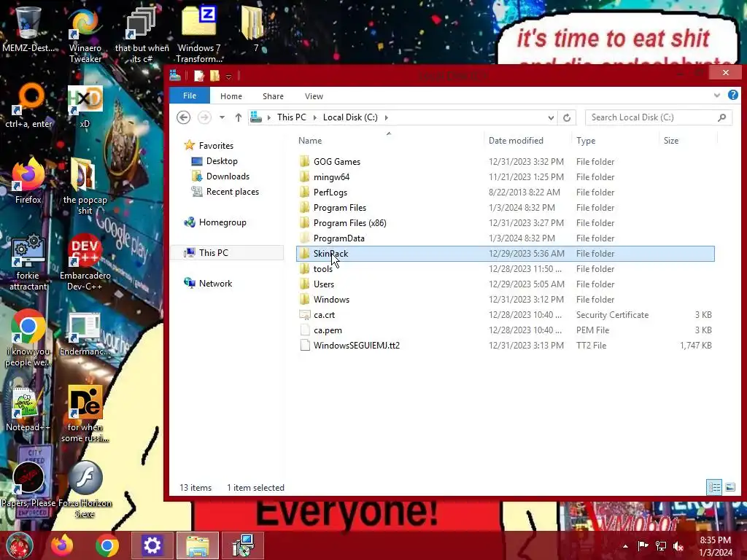Sort by the Type column header
The width and height of the screenshot is (747, 560).
616,141
